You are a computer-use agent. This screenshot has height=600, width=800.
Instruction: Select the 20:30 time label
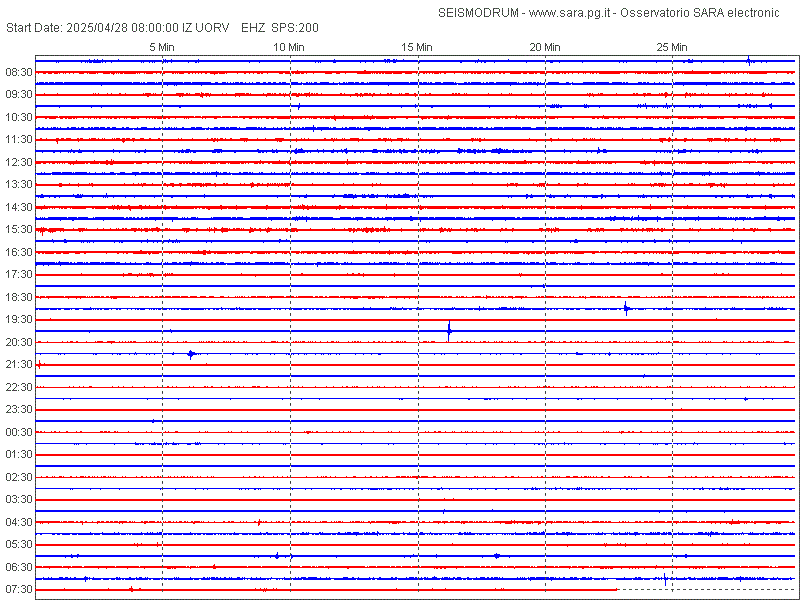[19, 342]
